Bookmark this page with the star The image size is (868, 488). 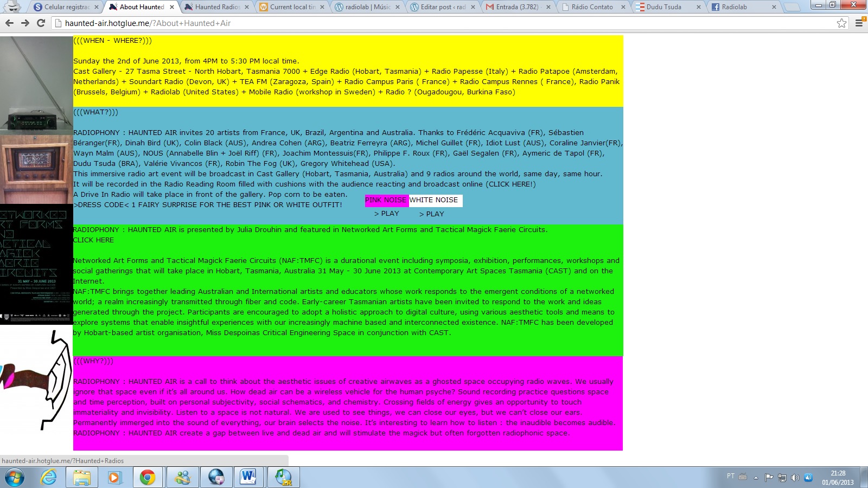click(x=841, y=23)
